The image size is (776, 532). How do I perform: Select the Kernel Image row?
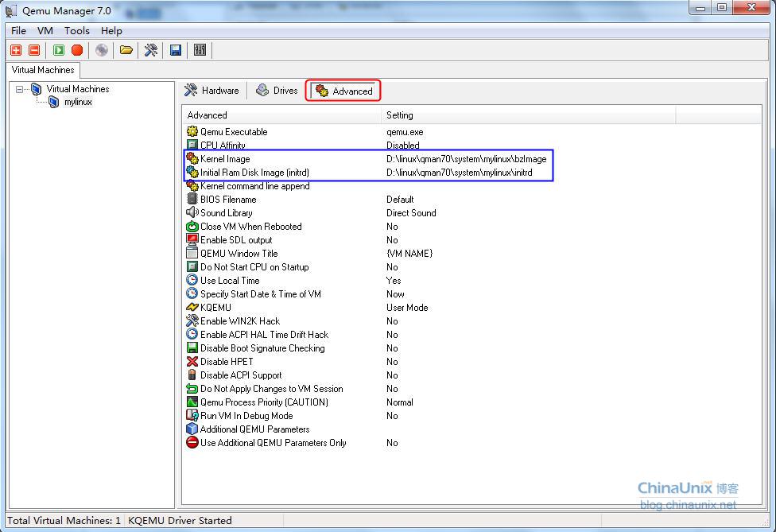tap(368, 159)
